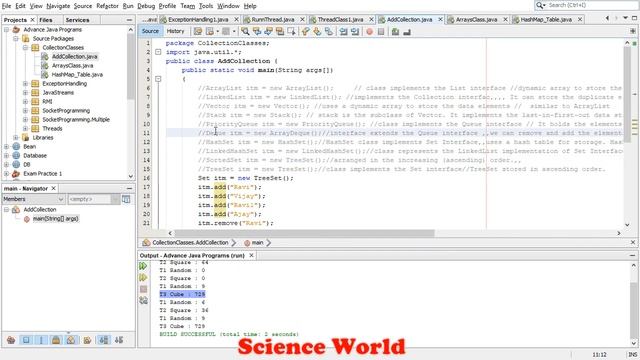Sort Navigator members by source
This screenshot has height=360, width=640.
pos(119,340)
